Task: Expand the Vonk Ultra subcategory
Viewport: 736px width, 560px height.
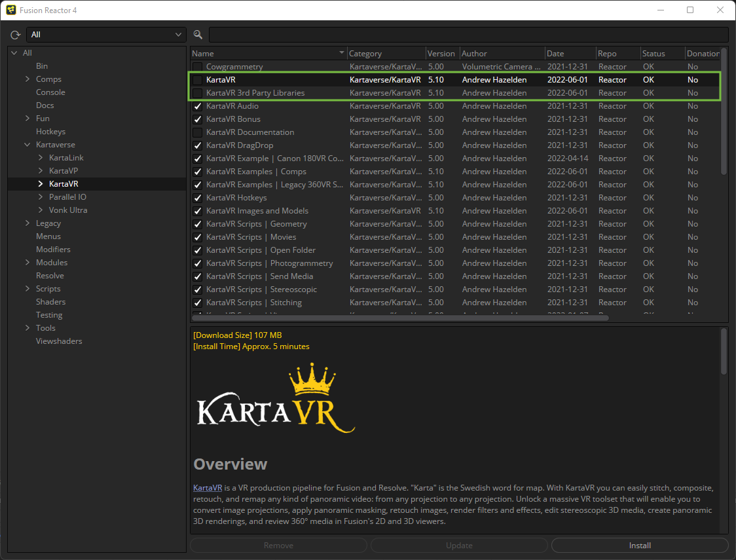Action: pyautogui.click(x=41, y=210)
